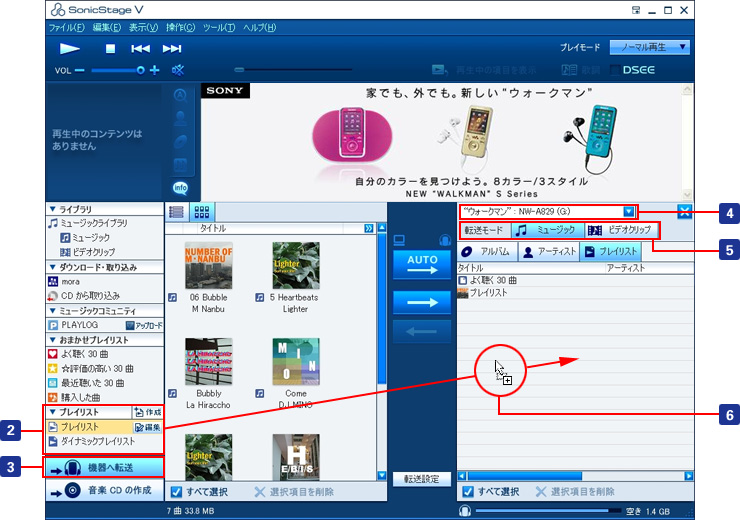Screen dimensions: 740x520
Task: Click the right-arrow transfer button
Action: (x=420, y=299)
